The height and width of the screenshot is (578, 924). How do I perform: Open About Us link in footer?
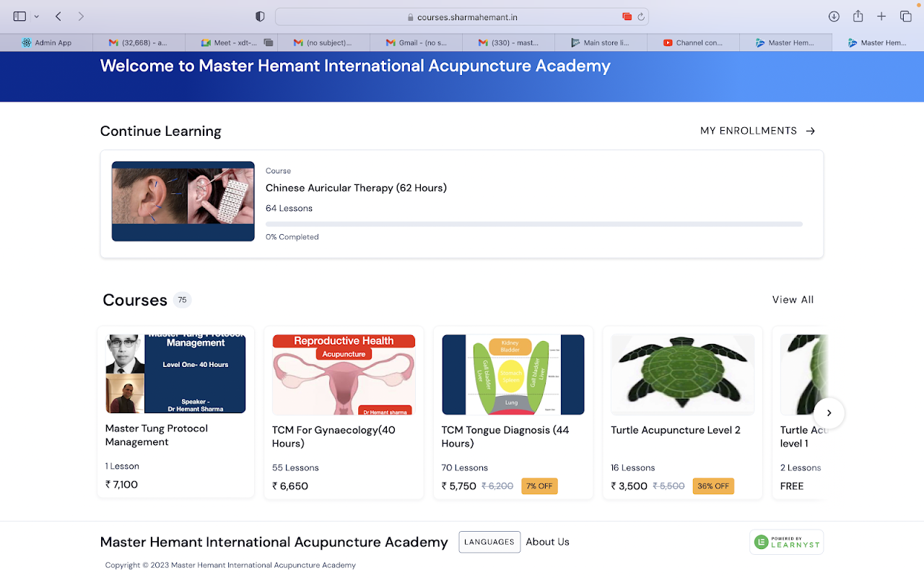(547, 542)
